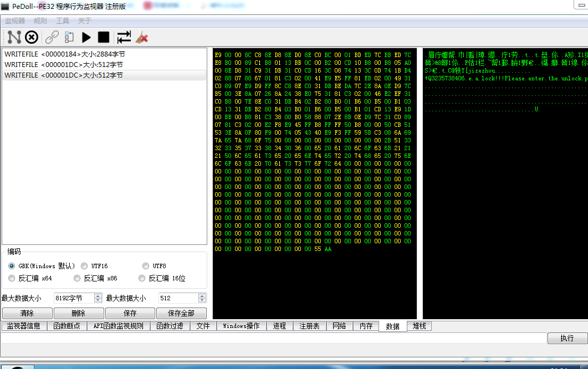Viewport: 588px width, 369px height.
Task: Click the N-shaped toolbar icon
Action: coord(14,37)
